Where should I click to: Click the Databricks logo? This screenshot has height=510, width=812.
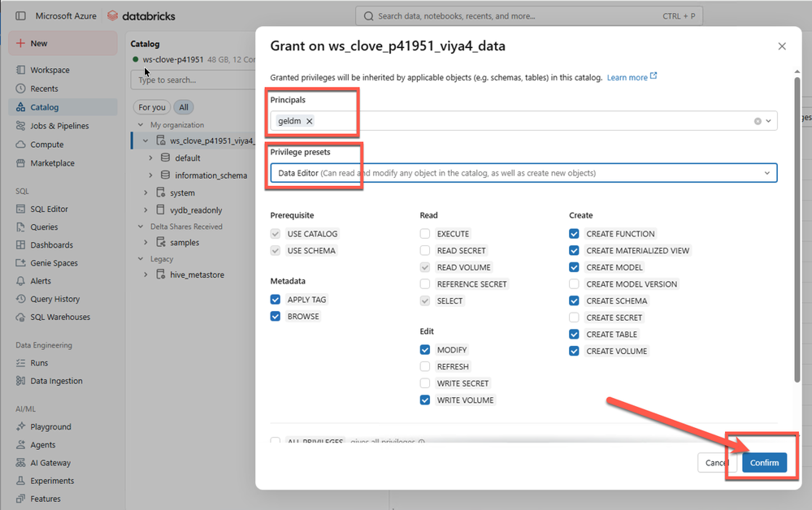(x=141, y=16)
